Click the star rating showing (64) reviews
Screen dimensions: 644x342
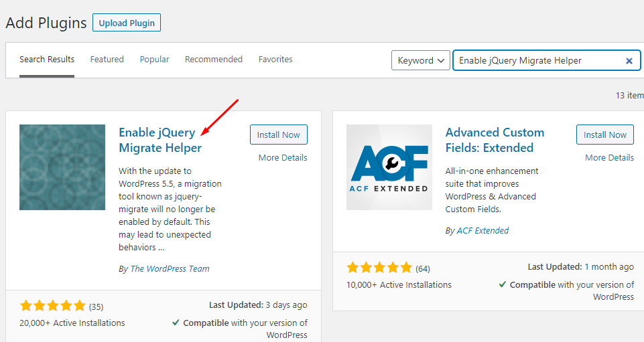(x=379, y=268)
